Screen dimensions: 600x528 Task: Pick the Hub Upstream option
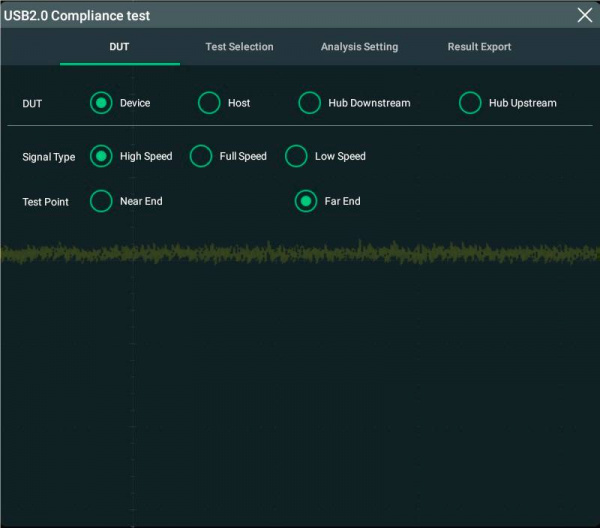(470, 103)
